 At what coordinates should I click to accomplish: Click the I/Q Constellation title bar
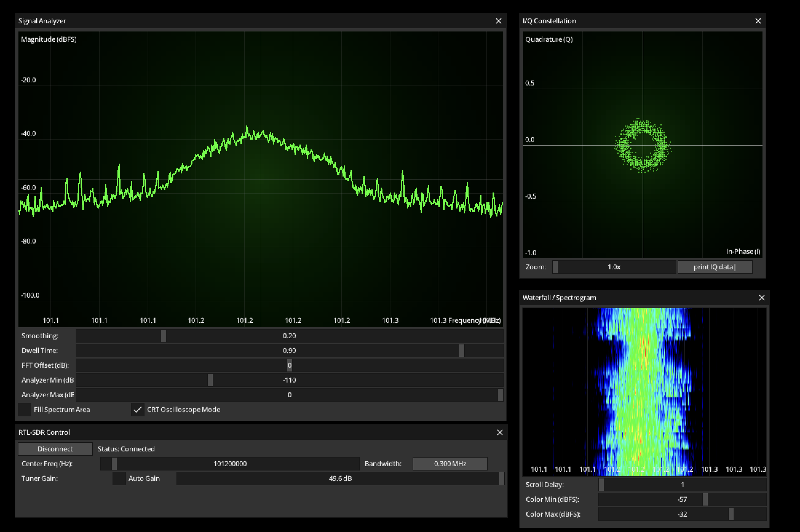pyautogui.click(x=642, y=21)
